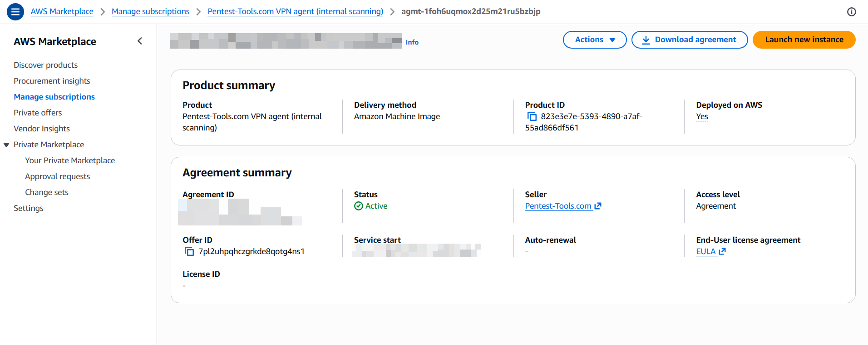Copy the Product ID using copy icon

532,117
